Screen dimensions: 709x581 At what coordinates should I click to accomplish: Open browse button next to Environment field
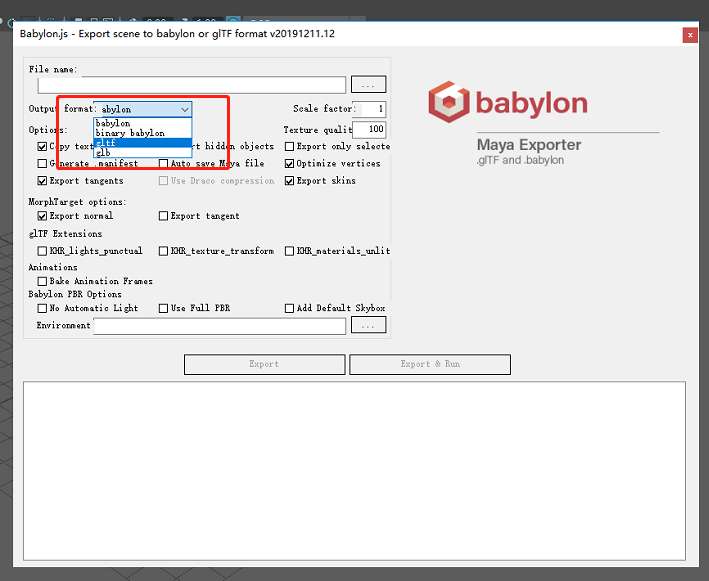[368, 325]
